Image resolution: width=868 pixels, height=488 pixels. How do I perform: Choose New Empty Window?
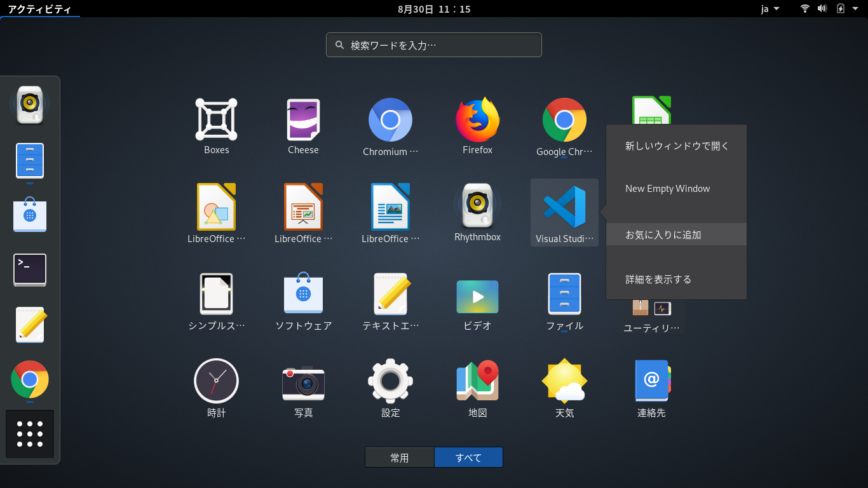(676, 189)
